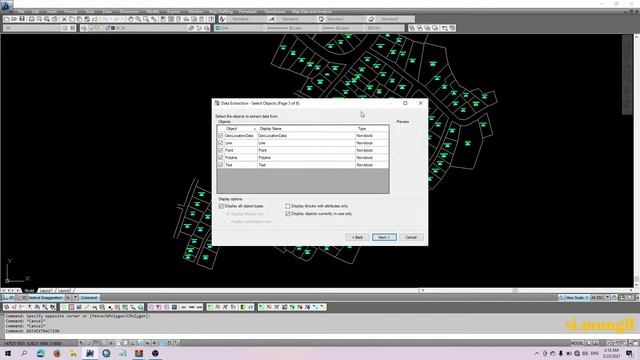Open the Modify menu
This screenshot has height=360, width=640.
tap(153, 12)
